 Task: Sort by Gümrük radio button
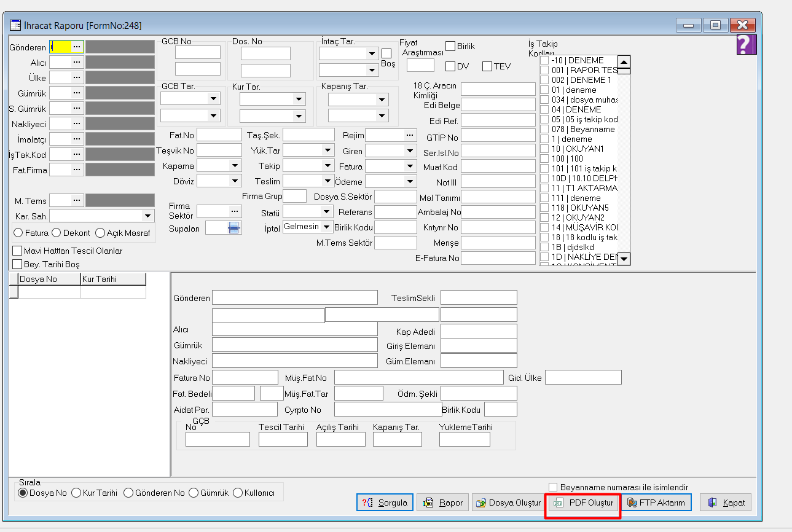point(194,493)
